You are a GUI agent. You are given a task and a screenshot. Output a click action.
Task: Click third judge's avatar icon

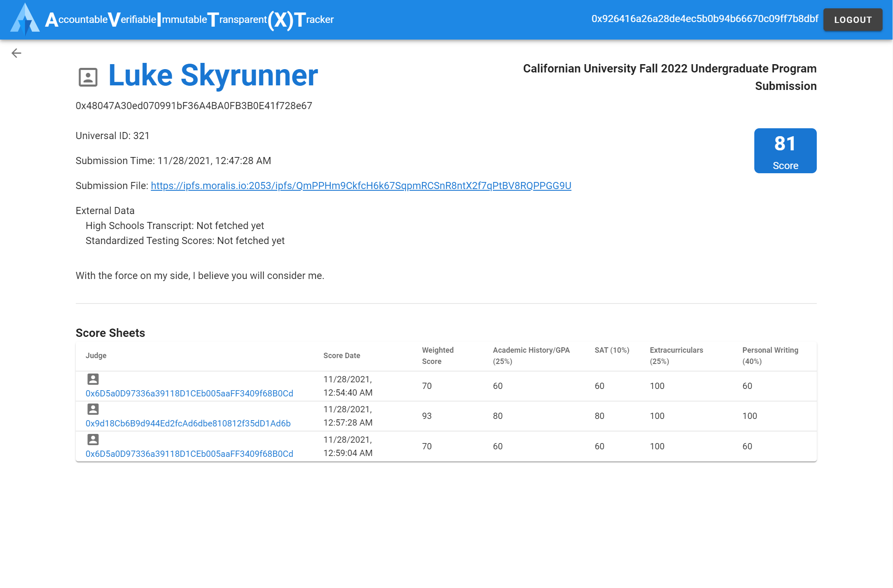click(x=93, y=439)
